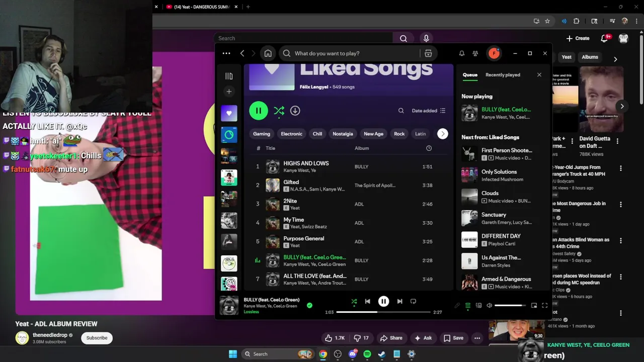The width and height of the screenshot is (644, 362).
Task: Open Date added sort dropdown
Action: 429,111
